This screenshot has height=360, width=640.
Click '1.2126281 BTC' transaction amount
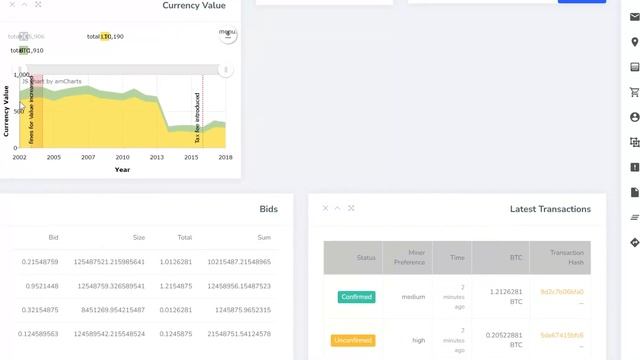[506, 297]
